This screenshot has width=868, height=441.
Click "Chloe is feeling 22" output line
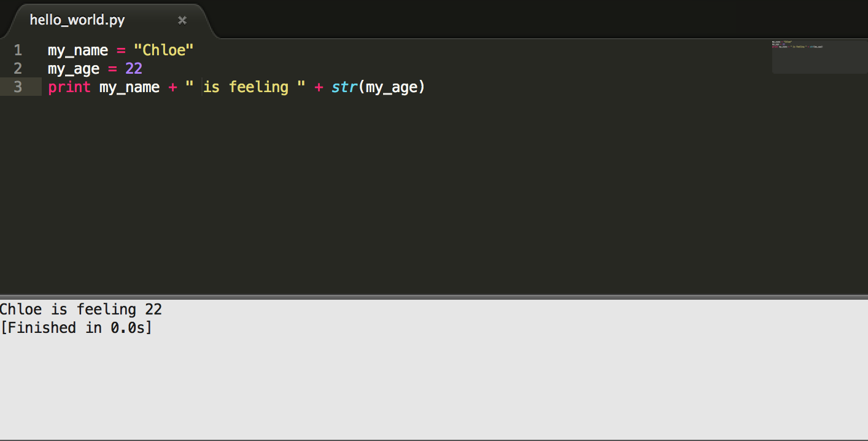click(81, 310)
